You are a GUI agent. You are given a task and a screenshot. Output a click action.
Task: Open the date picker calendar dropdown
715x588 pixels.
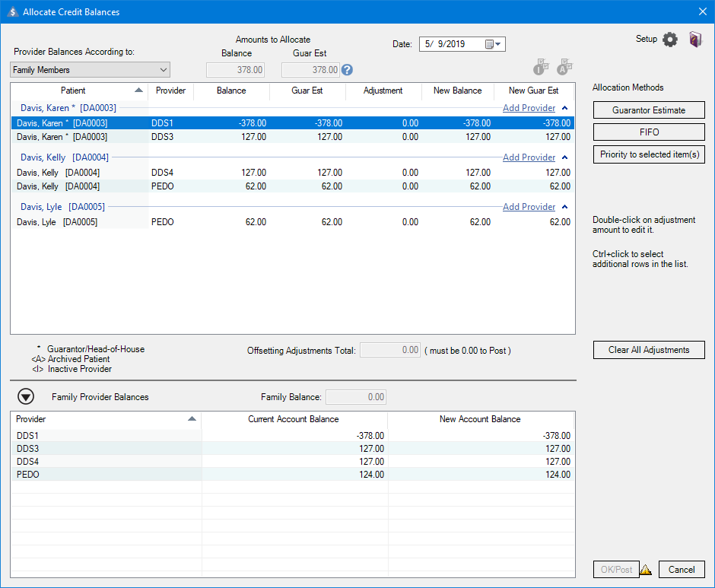tap(494, 44)
